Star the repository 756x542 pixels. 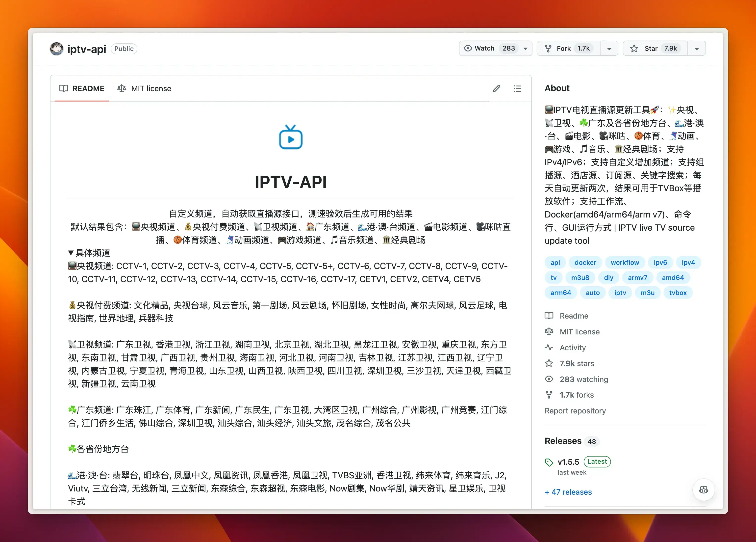[655, 48]
